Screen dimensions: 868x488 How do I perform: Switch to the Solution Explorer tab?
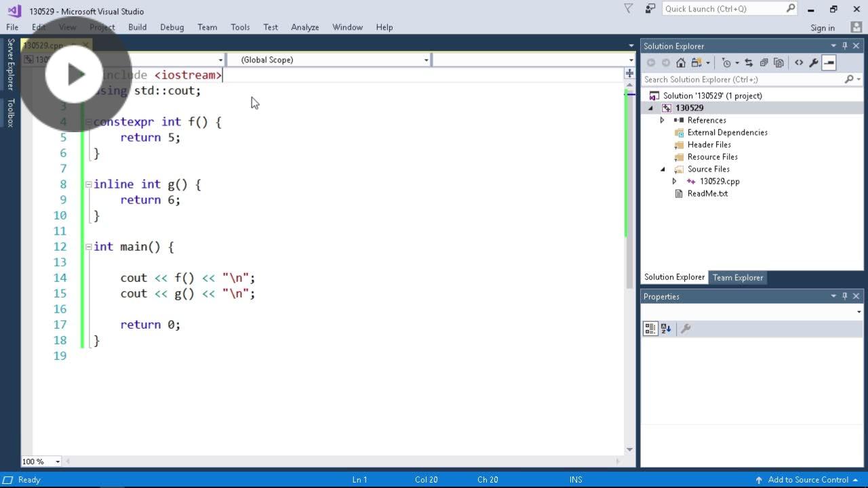point(674,277)
